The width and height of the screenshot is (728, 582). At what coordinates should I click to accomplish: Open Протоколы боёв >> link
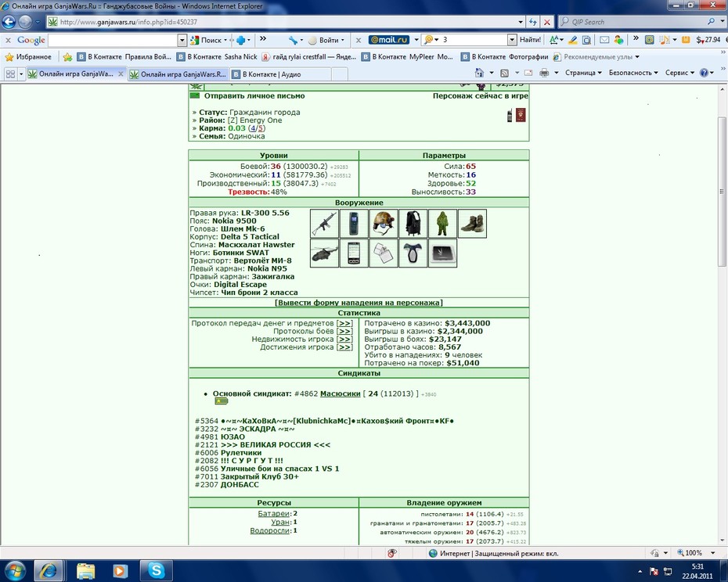(x=344, y=331)
